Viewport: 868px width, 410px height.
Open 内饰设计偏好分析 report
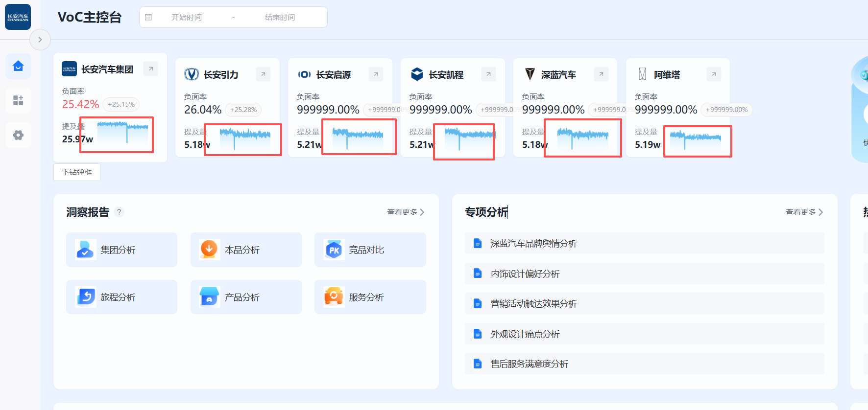(645, 273)
